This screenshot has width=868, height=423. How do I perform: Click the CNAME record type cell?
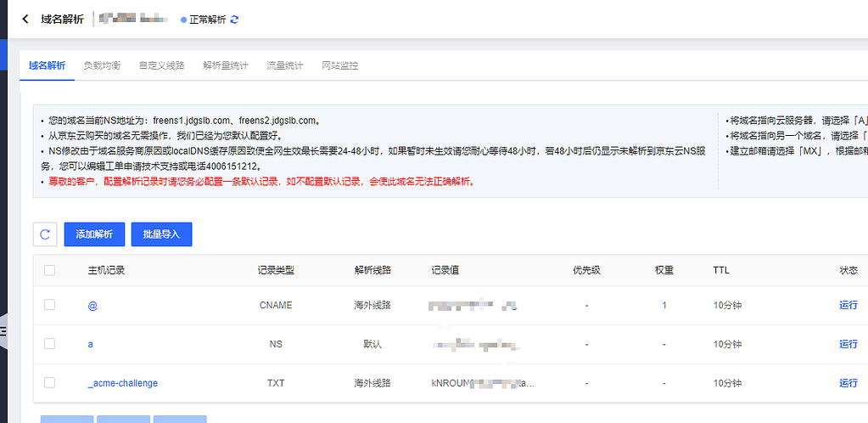[x=276, y=305]
